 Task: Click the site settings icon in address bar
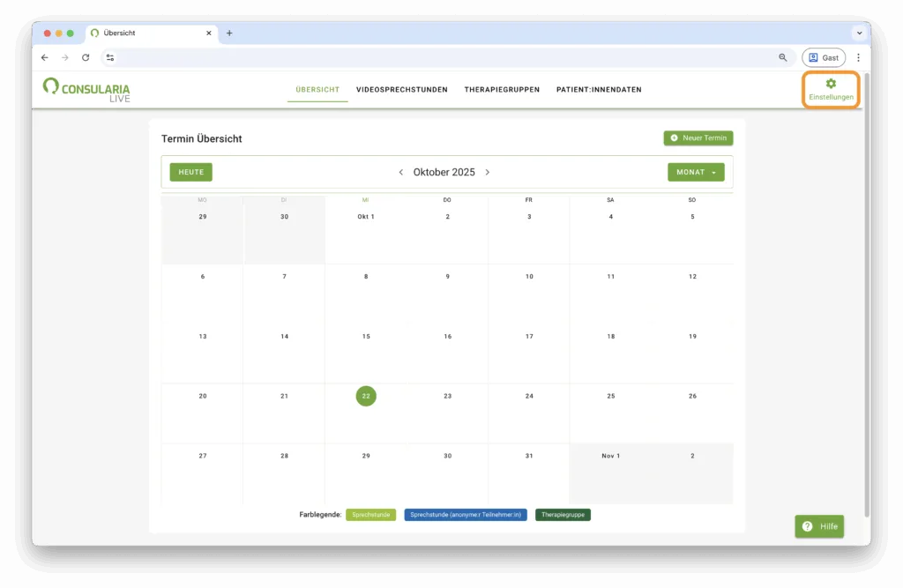coord(110,57)
